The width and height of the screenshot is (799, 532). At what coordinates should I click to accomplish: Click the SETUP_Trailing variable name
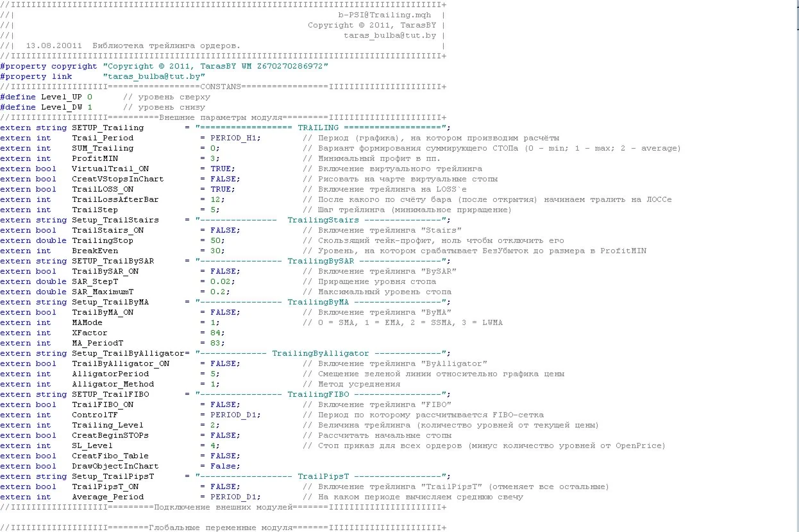click(x=108, y=128)
